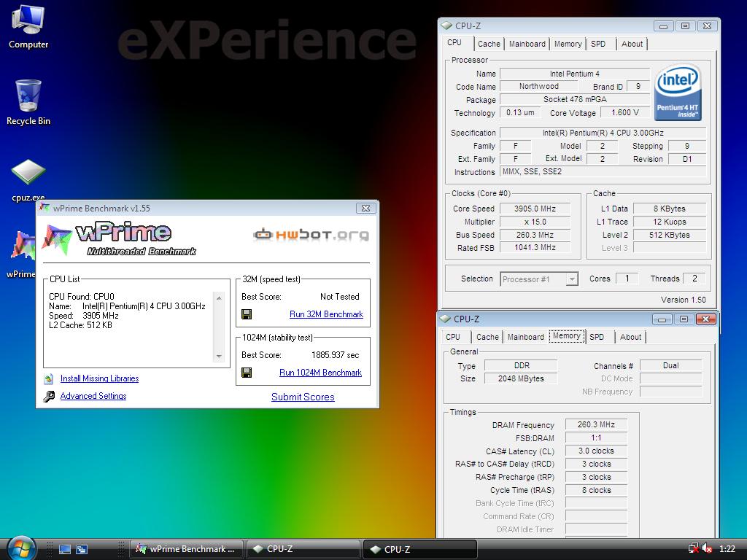Click the Switch between windows quick launch icon
This screenshot has height=560, width=747.
tap(82, 549)
